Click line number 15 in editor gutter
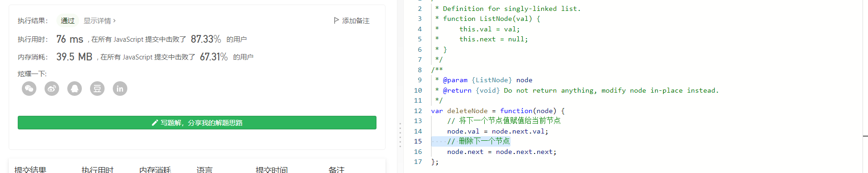868x173 pixels. (418, 141)
